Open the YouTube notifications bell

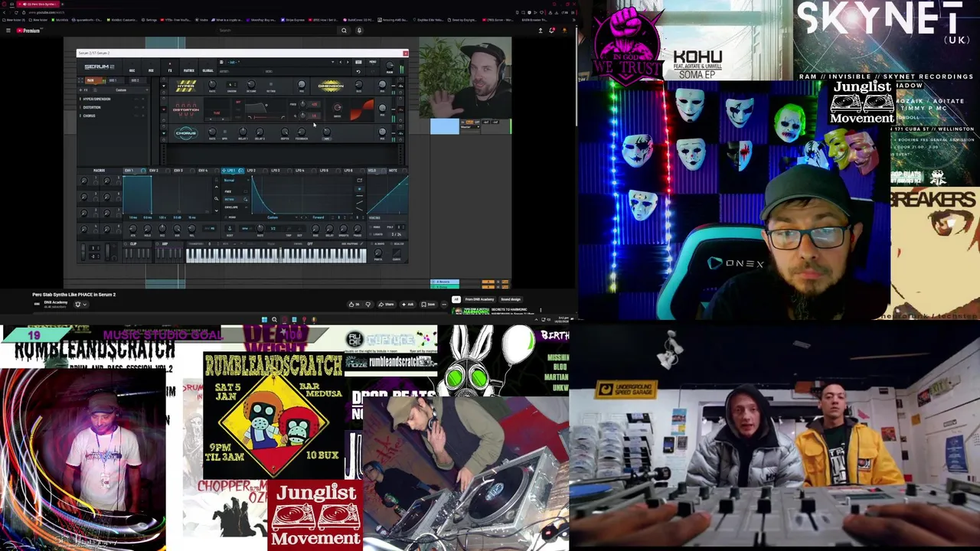pos(552,31)
